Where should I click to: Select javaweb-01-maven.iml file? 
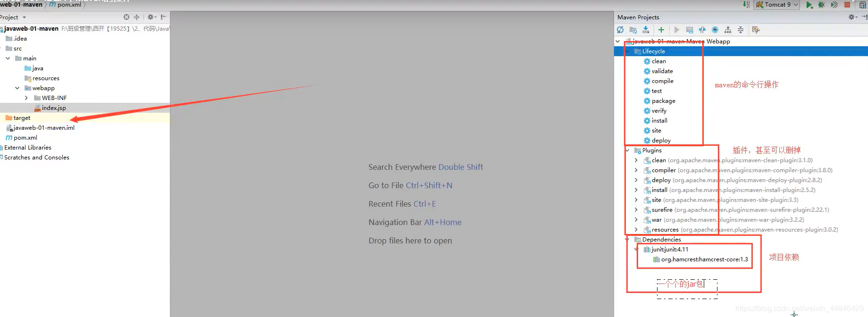point(40,128)
